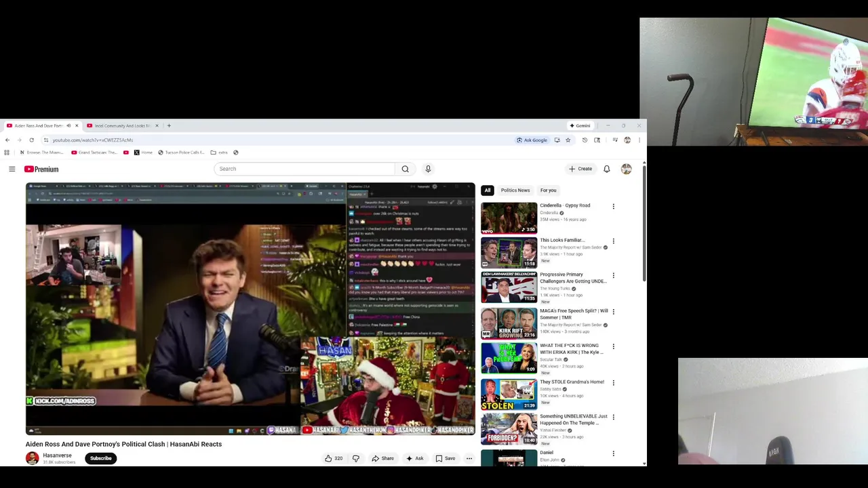The image size is (868, 488).
Task: Select the All filter chip
Action: [488, 190]
